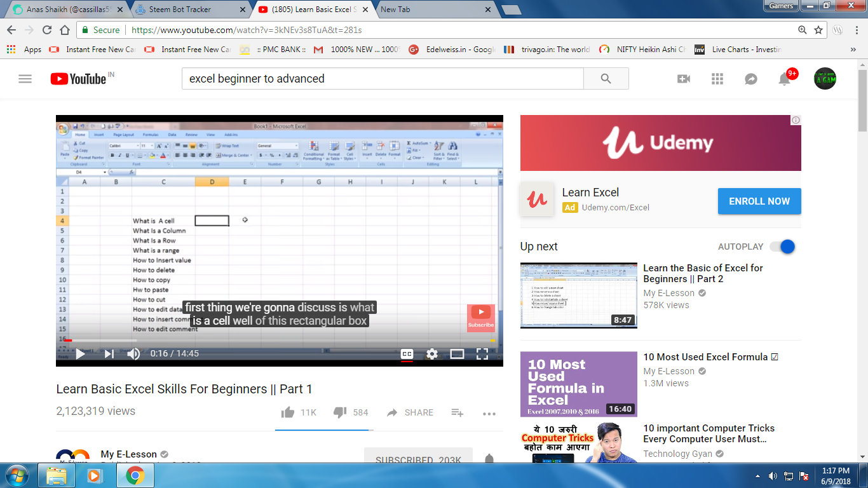Image resolution: width=868 pixels, height=488 pixels.
Task: Click in the YouTube search box
Action: point(383,79)
